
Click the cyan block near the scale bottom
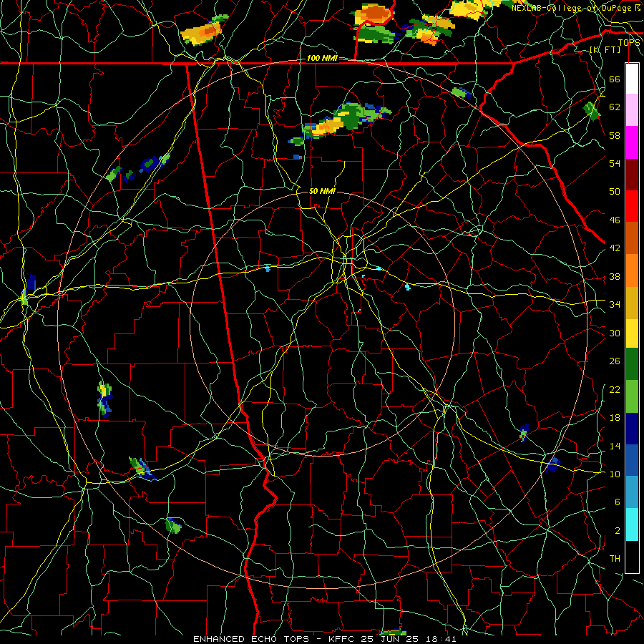click(632, 525)
